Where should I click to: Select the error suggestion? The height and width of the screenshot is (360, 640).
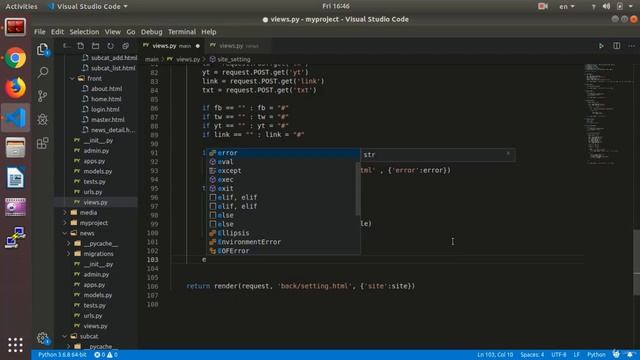point(283,153)
